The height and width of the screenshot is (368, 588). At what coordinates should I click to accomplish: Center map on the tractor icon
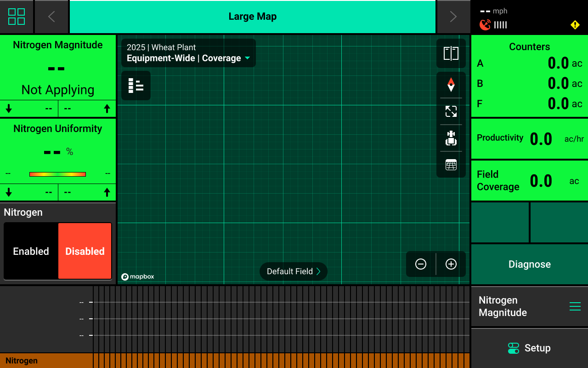tap(451, 138)
